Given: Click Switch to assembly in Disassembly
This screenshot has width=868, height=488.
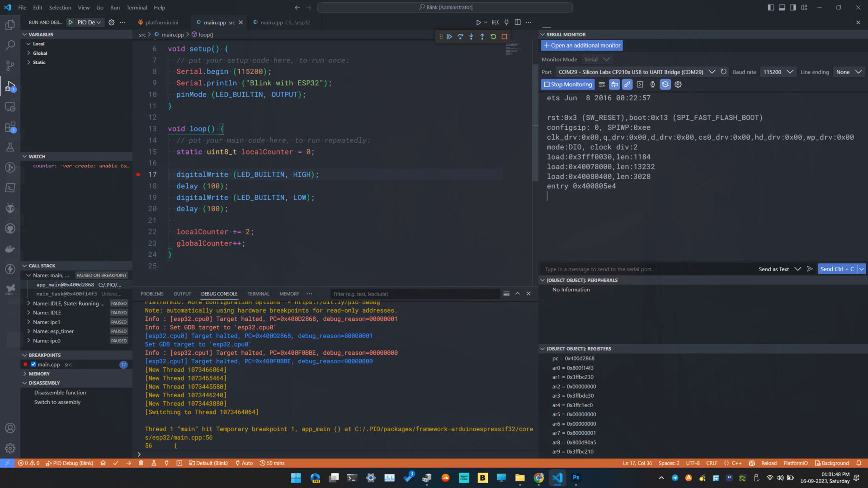Looking at the screenshot, I should pos(57,402).
